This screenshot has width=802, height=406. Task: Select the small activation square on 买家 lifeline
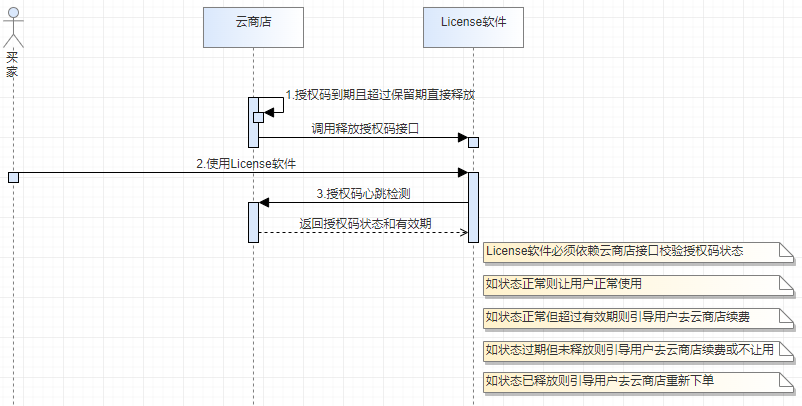point(13,177)
